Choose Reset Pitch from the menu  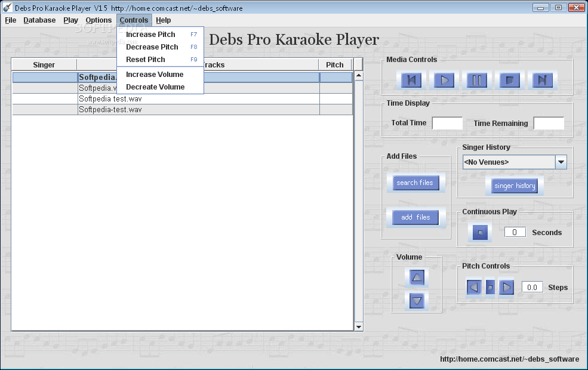coord(161,60)
